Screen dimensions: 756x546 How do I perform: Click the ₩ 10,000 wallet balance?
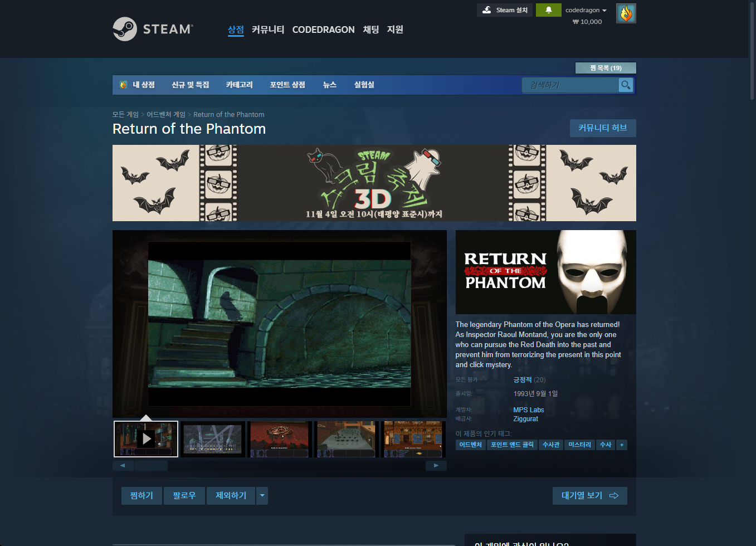(587, 22)
